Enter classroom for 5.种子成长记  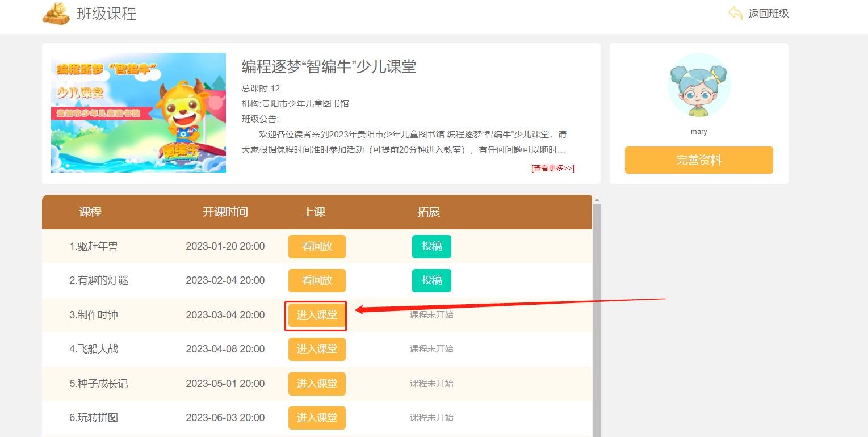coord(317,384)
